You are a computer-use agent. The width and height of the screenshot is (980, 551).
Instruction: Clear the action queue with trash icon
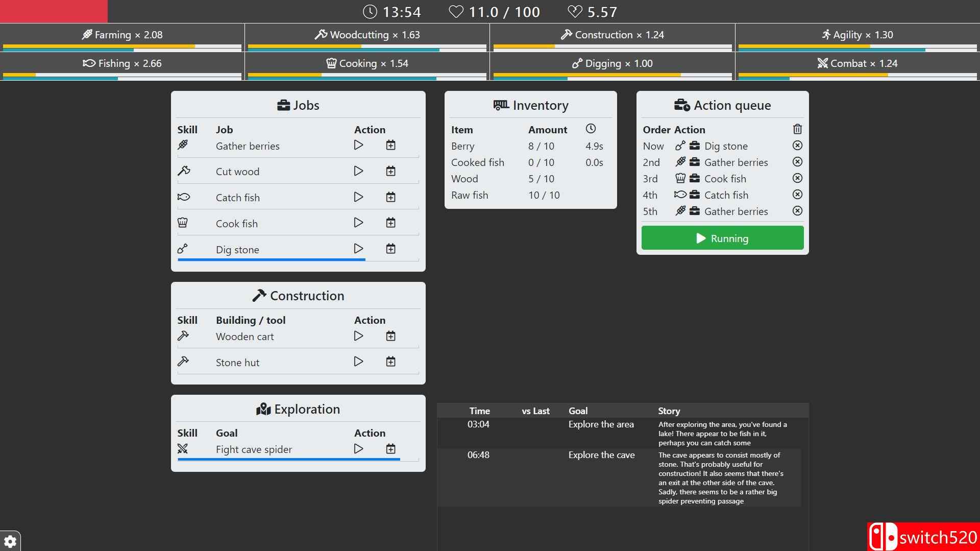(x=797, y=130)
